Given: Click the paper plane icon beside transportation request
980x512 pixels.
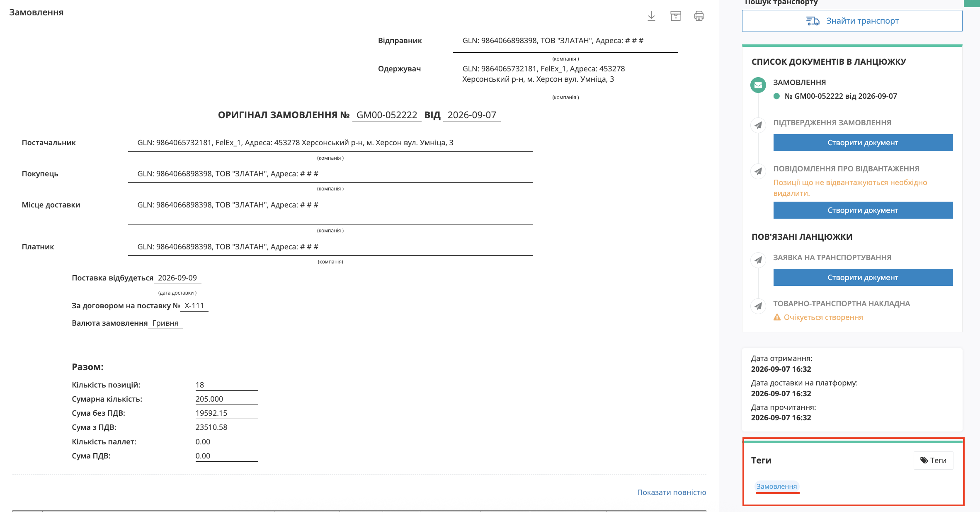Looking at the screenshot, I should (x=758, y=260).
